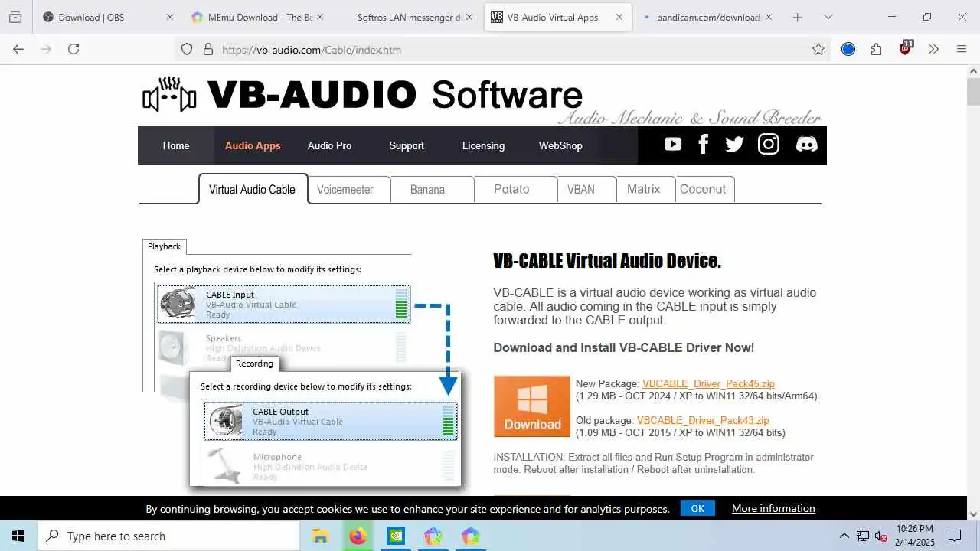Select the Virtual Audio Cable tab

click(253, 189)
